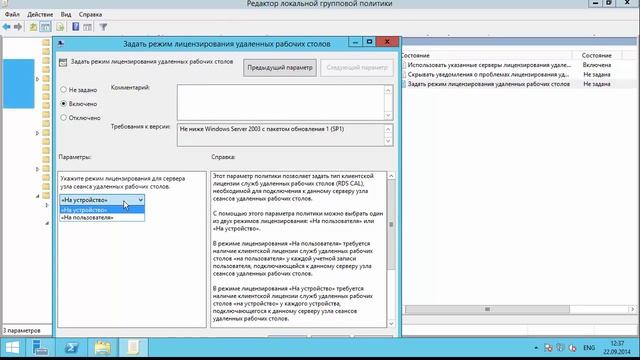Image resolution: width=640 pixels, height=360 pixels.
Task: Click the ENG language indicator
Action: [x=589, y=348]
